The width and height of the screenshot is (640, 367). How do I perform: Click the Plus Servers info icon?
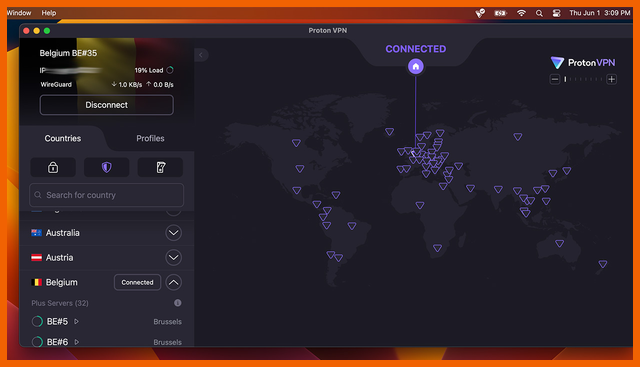point(178,303)
